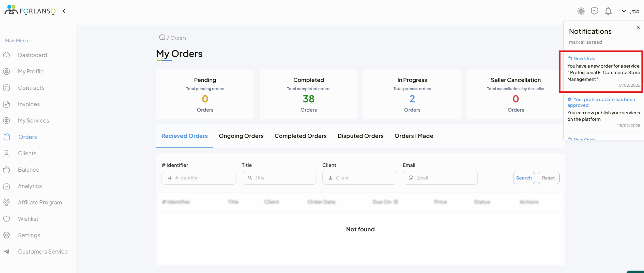The image size is (644, 273).
Task: Toggle the light/dark theme sun icon
Action: pos(581,11)
